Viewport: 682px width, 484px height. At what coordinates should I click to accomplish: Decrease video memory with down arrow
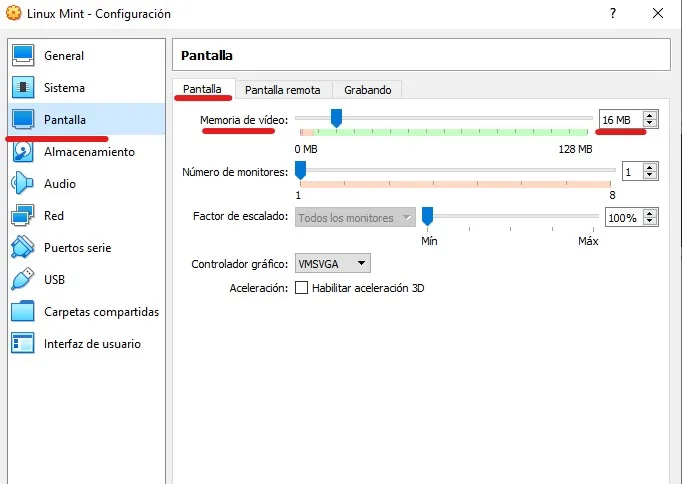[649, 123]
